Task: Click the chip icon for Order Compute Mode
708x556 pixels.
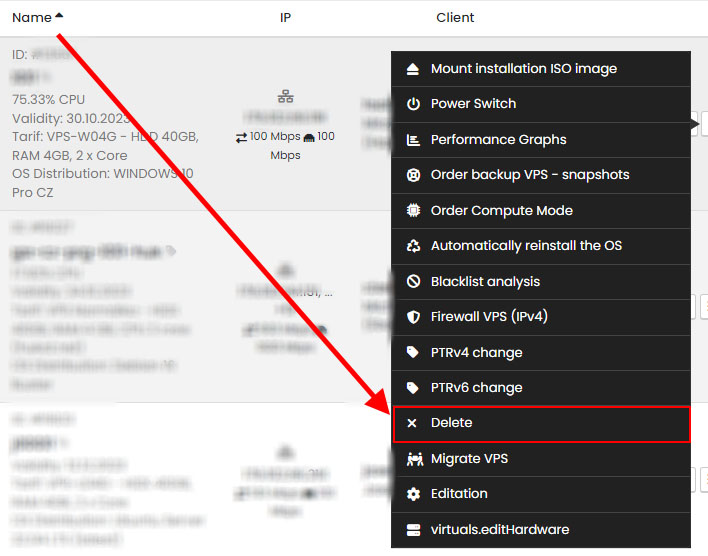Action: point(413,211)
